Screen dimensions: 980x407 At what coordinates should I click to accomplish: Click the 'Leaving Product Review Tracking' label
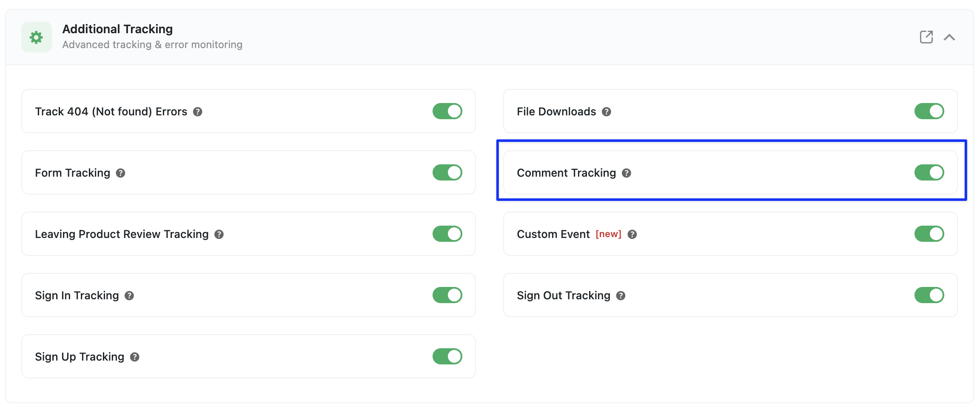(122, 234)
